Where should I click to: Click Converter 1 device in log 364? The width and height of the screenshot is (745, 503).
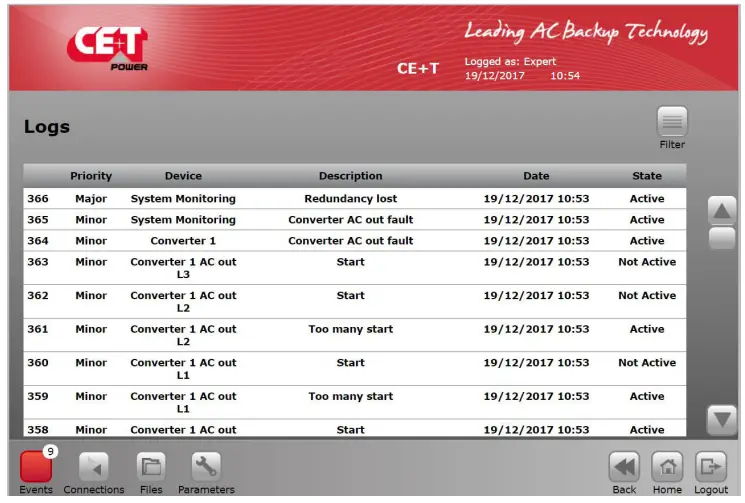click(x=183, y=241)
